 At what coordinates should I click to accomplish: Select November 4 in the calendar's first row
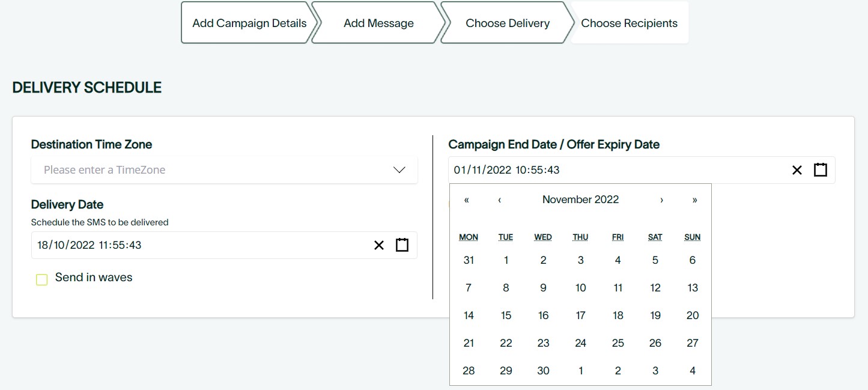618,260
